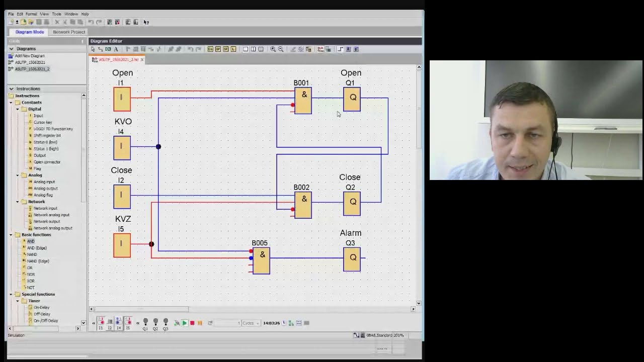644x362 pixels.
Task: Collapse the Analog tree folder
Action: [x=18, y=175]
